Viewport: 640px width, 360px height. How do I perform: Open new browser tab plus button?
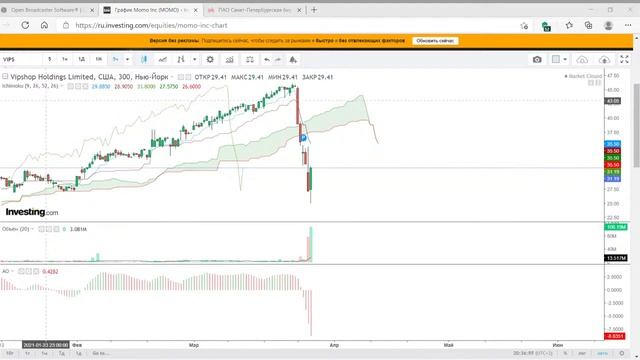tap(314, 10)
